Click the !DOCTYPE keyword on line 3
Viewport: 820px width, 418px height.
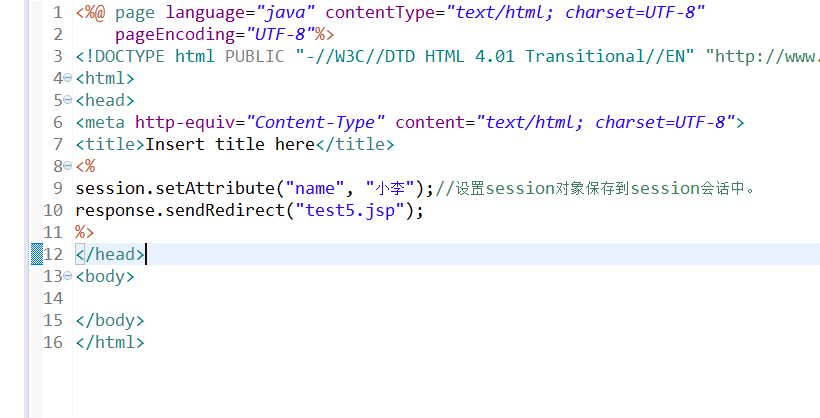(125, 57)
